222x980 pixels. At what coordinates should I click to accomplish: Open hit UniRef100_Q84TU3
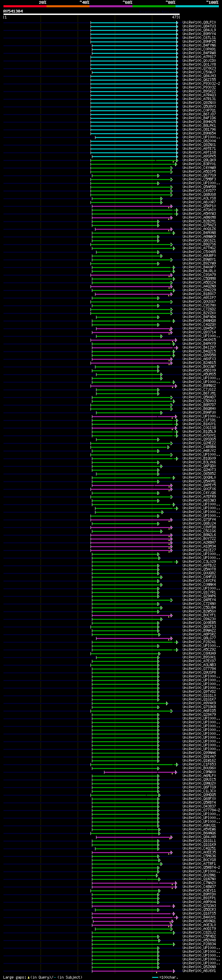click(199, 26)
